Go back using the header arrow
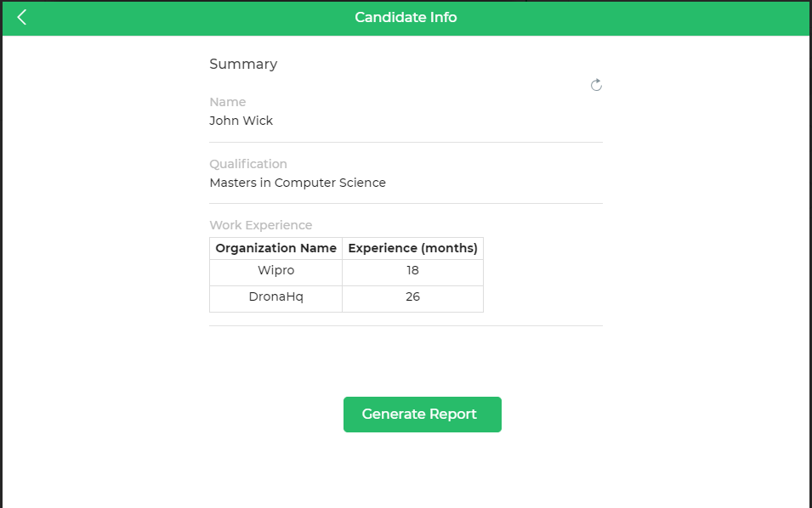The width and height of the screenshot is (812, 508). 22,17
